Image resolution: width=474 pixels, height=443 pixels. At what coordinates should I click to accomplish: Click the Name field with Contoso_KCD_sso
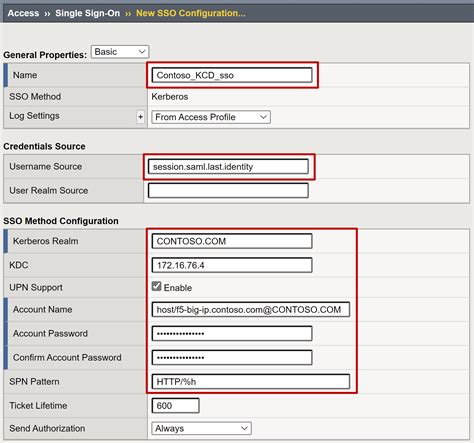click(x=232, y=75)
